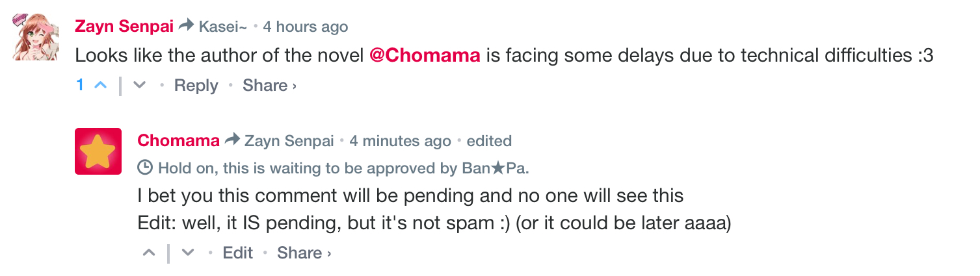Expand Share menu on Zayn Senpai's comment
This screenshot has width=980, height=276.
[x=269, y=85]
